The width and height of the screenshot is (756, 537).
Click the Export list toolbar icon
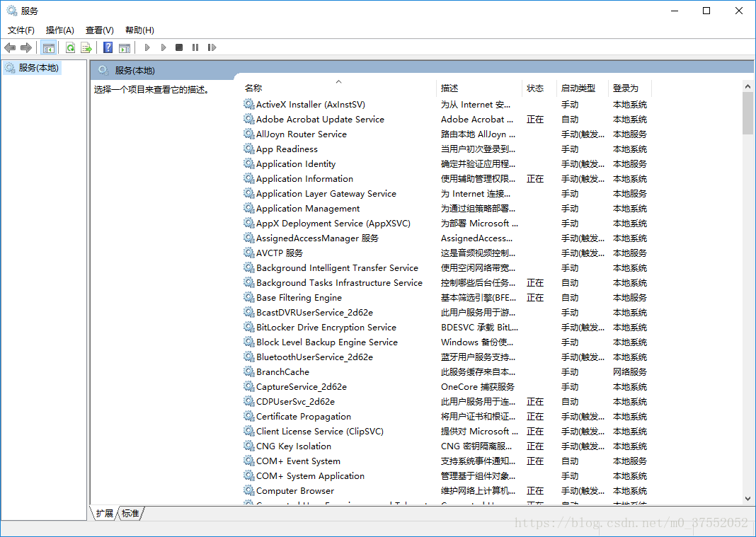pyautogui.click(x=86, y=47)
